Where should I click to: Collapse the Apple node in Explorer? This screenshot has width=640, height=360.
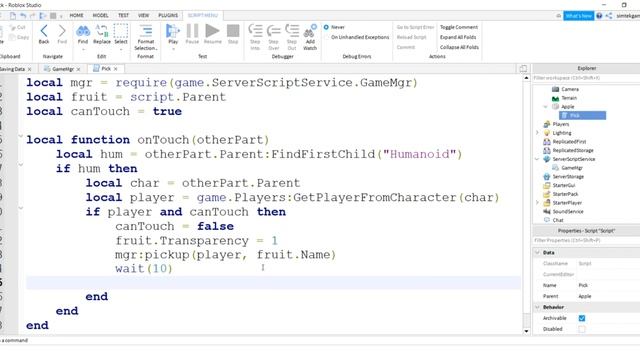[546, 107]
